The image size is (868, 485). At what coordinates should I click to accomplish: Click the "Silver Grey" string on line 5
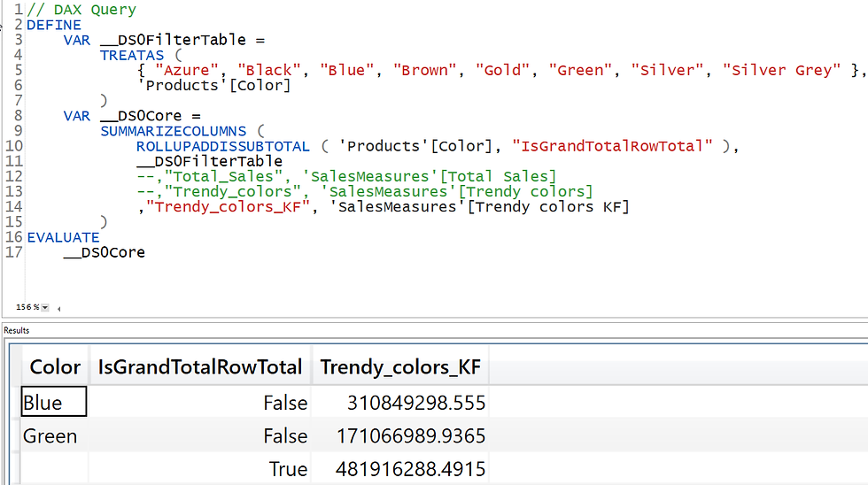(x=781, y=70)
